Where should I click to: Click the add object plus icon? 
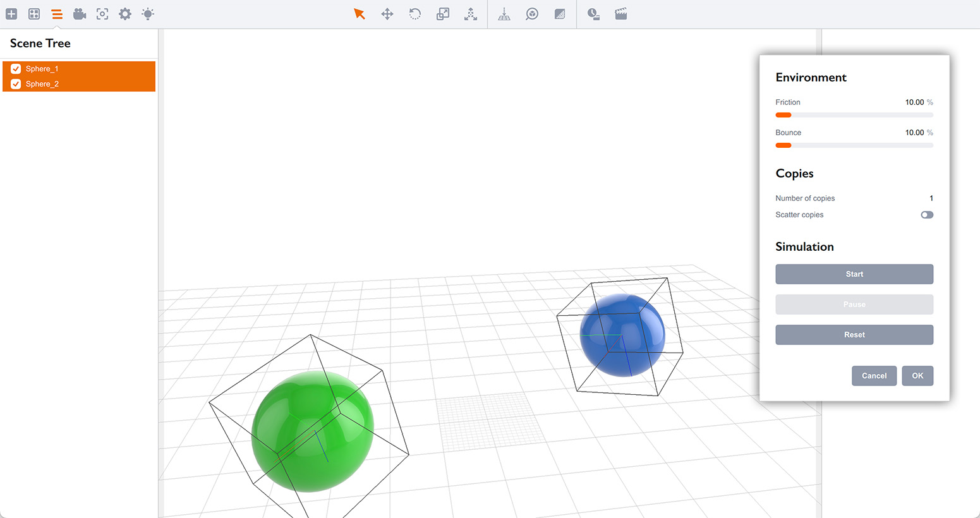point(11,13)
